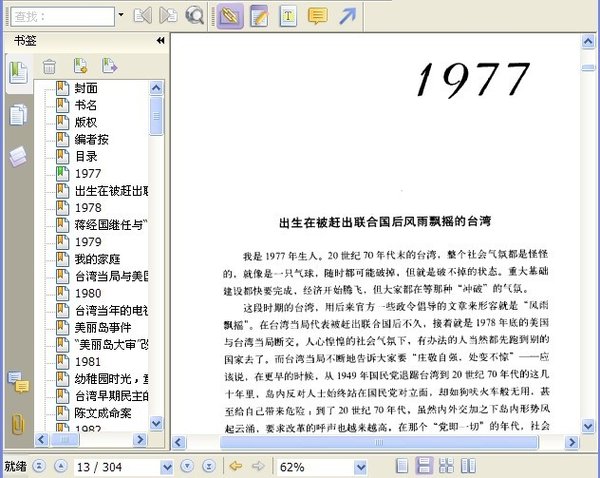Go to the previous page
600x478 pixels.
pyautogui.click(x=61, y=466)
